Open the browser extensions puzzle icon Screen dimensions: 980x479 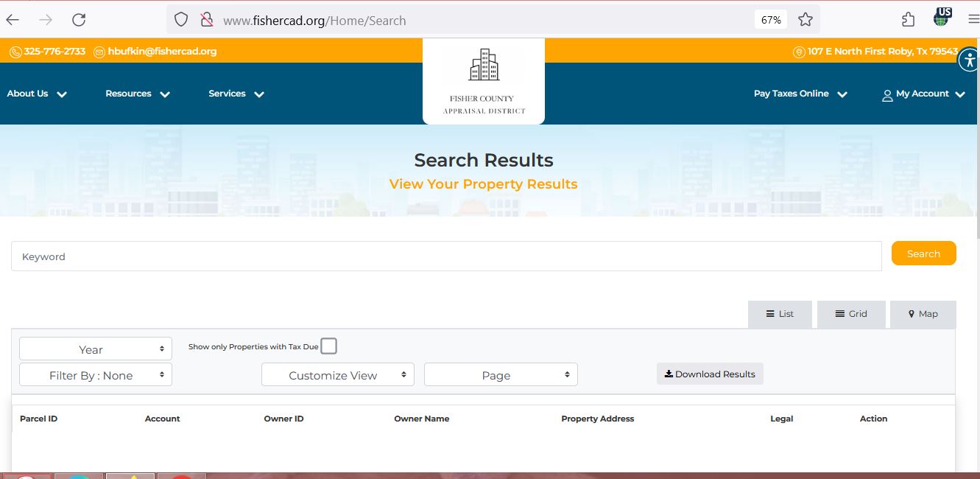(908, 20)
